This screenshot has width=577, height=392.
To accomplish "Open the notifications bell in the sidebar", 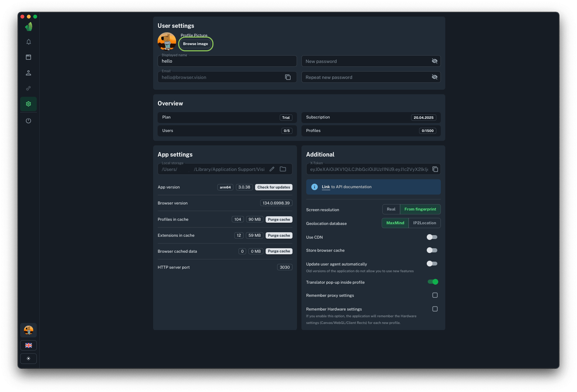I will click(28, 42).
